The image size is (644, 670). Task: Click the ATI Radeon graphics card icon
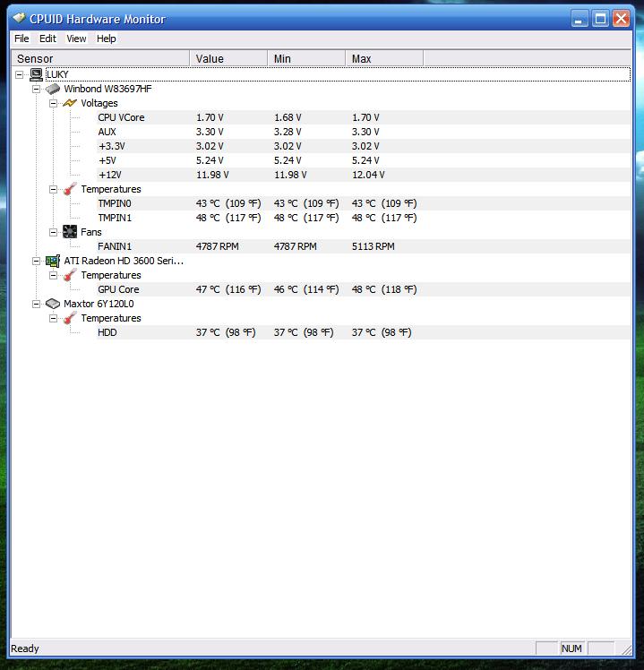53,261
